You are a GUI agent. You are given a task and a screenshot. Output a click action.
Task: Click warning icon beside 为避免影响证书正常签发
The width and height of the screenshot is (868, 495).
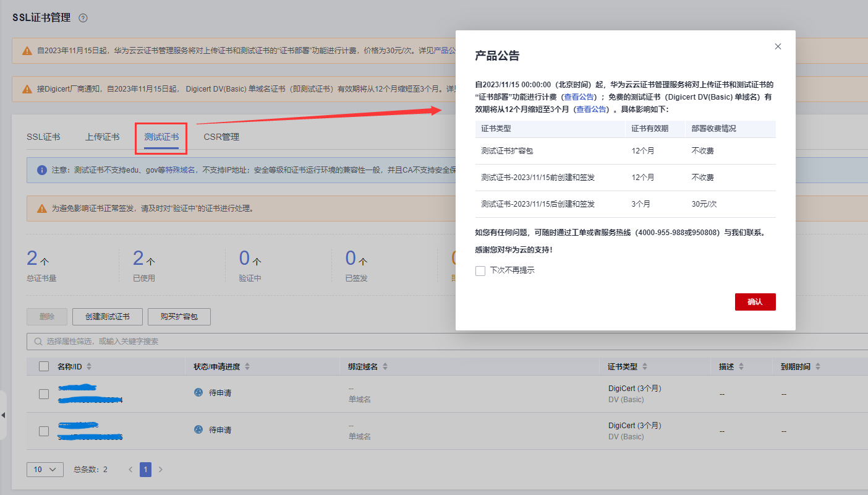click(42, 209)
